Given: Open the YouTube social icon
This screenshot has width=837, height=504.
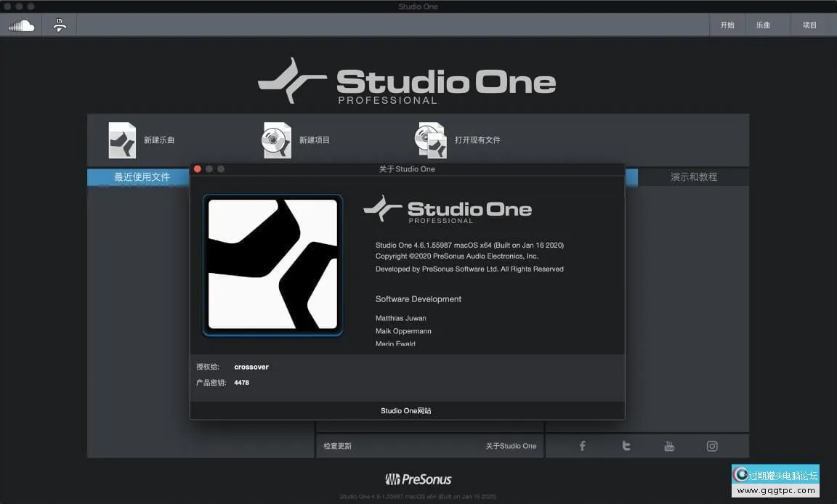Looking at the screenshot, I should pos(669,446).
